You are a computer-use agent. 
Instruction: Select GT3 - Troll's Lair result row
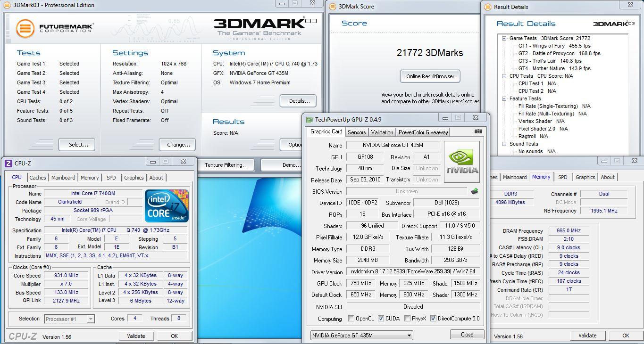pos(550,61)
